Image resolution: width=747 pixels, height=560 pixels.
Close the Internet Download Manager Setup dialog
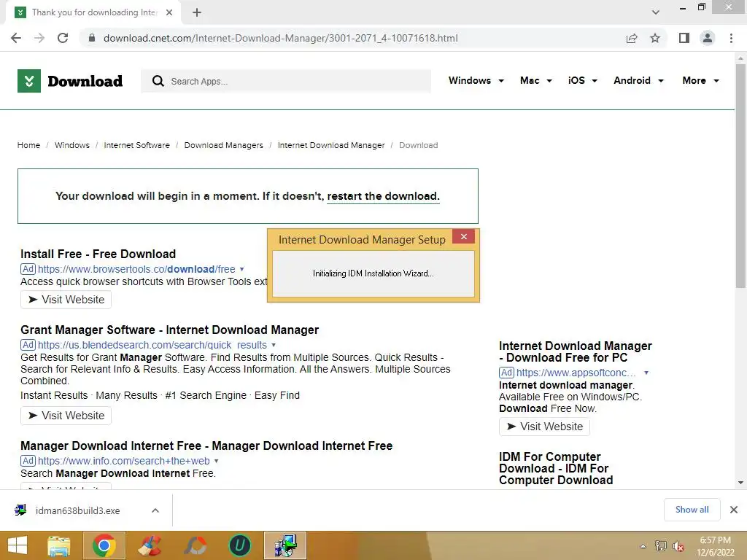click(x=463, y=237)
